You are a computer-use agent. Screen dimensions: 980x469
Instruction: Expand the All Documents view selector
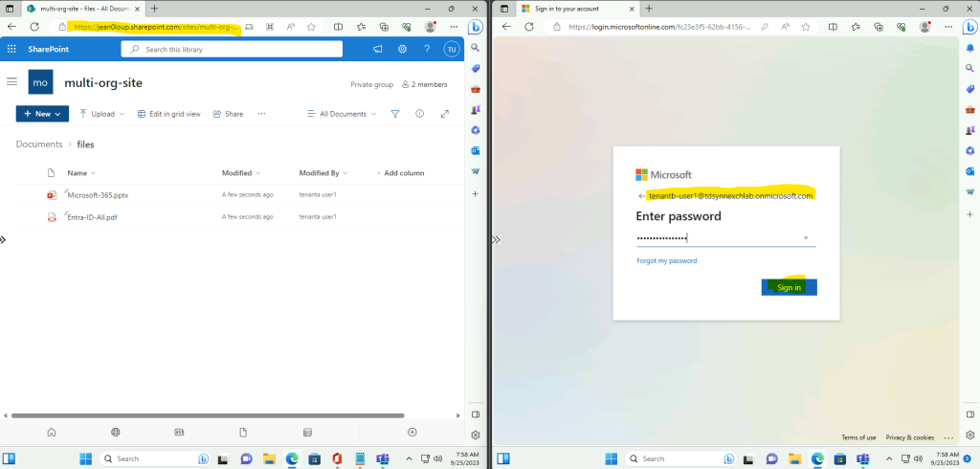342,114
